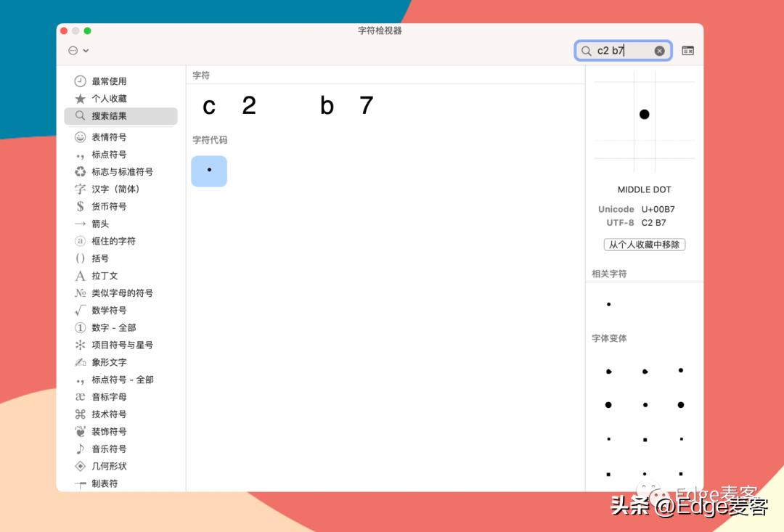Select the 表情符号 emoji category in sidebar
The width and height of the screenshot is (784, 532).
[x=107, y=136]
